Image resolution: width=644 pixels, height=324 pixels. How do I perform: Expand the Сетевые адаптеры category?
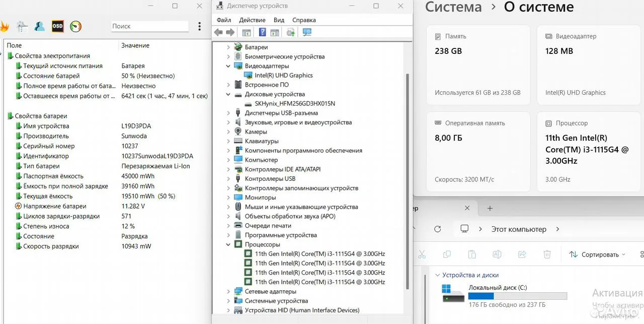[228, 292]
